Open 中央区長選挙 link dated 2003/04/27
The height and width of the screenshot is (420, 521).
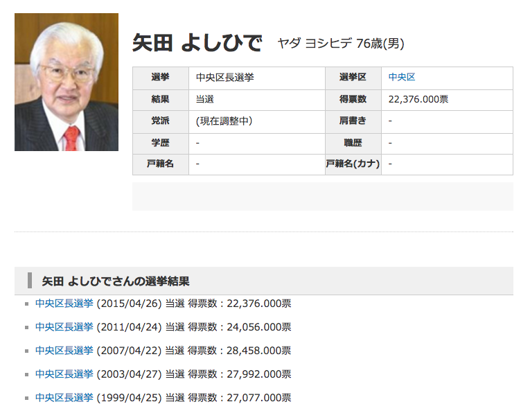(64, 374)
